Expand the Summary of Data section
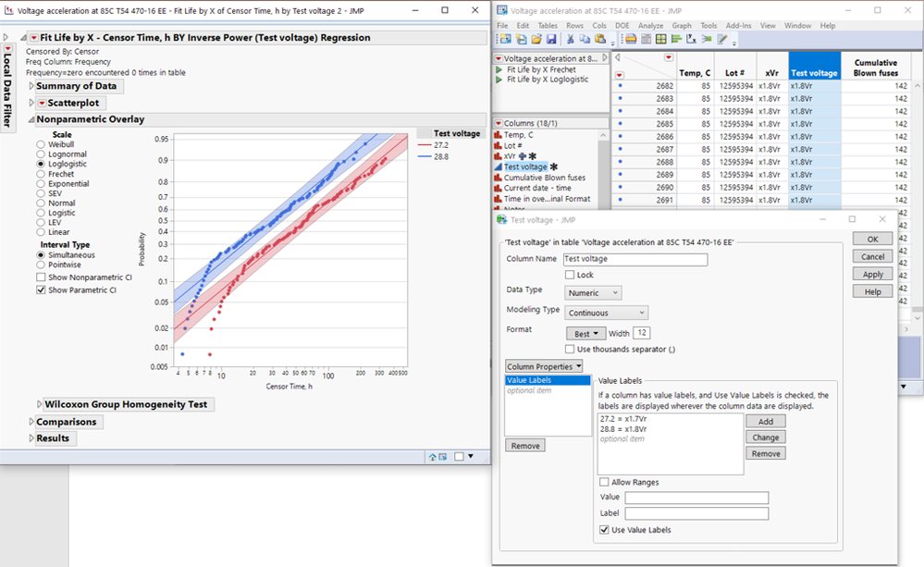The width and height of the screenshot is (924, 567). pyautogui.click(x=31, y=86)
